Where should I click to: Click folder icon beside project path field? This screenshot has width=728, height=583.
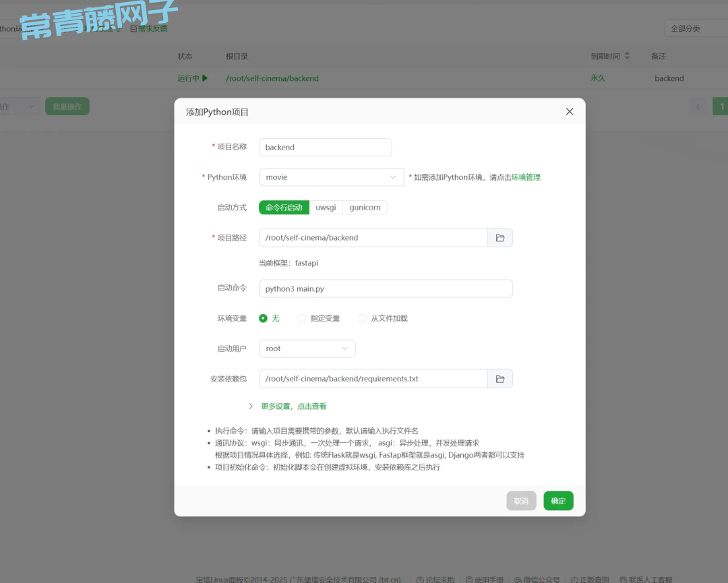(500, 238)
